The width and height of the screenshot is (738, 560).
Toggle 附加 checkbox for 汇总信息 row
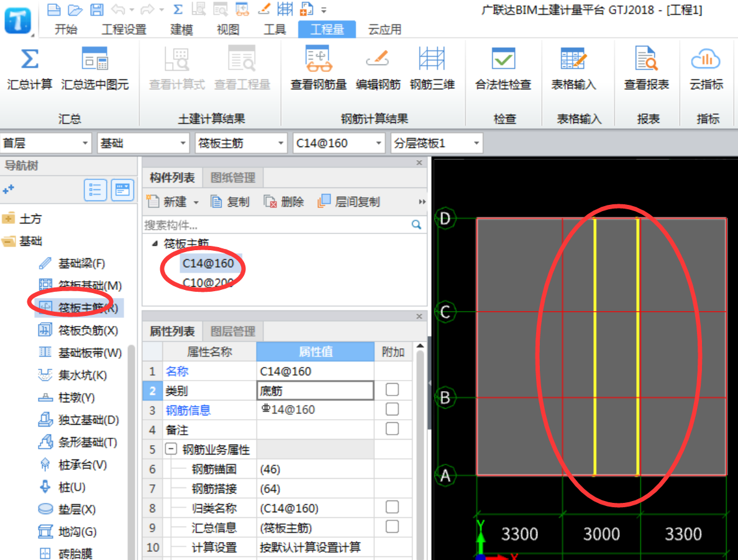[392, 526]
